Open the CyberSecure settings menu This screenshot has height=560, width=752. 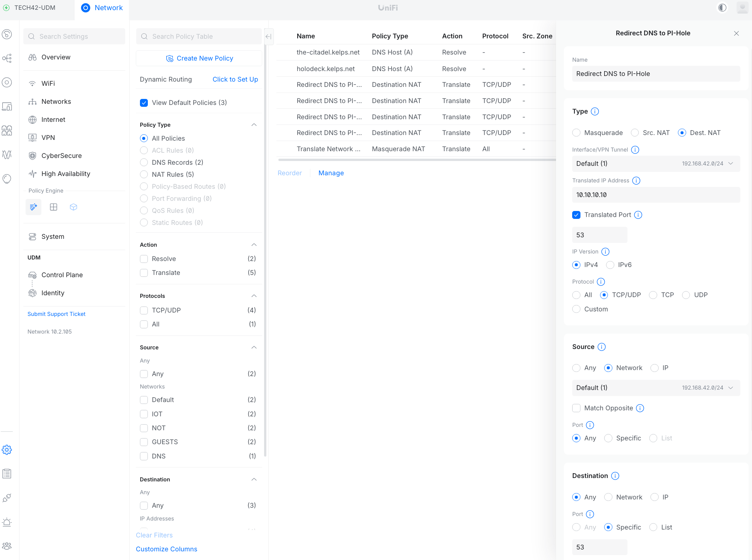pos(61,156)
